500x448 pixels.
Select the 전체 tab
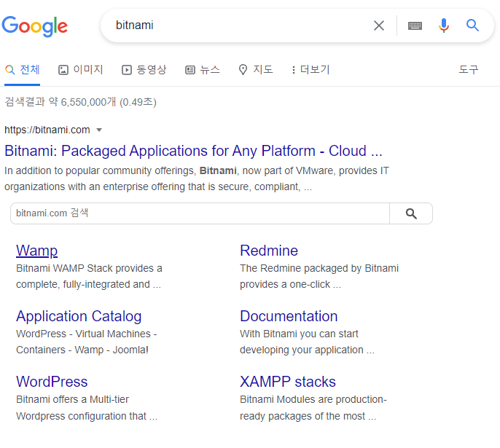click(23, 69)
